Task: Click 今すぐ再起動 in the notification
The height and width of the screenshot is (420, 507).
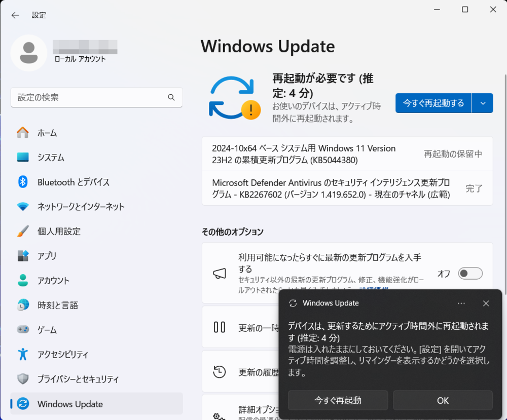Action: (338, 400)
